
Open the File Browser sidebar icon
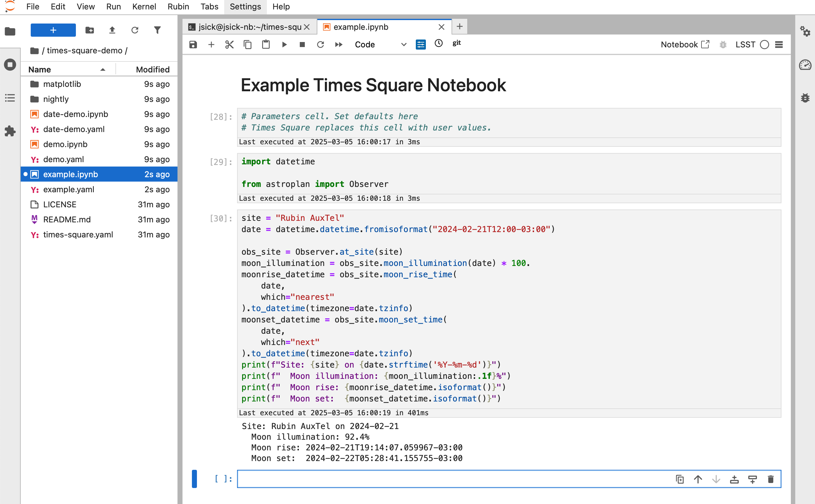tap(10, 31)
